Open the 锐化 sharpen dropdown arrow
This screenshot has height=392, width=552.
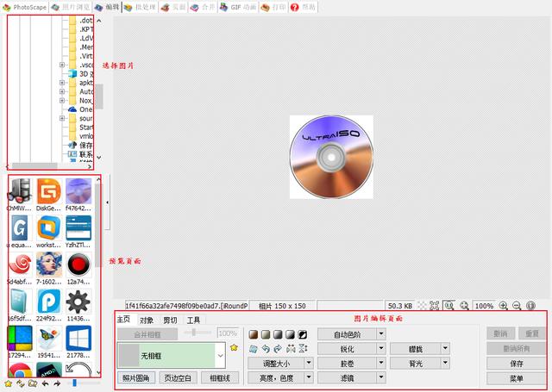pos(381,349)
